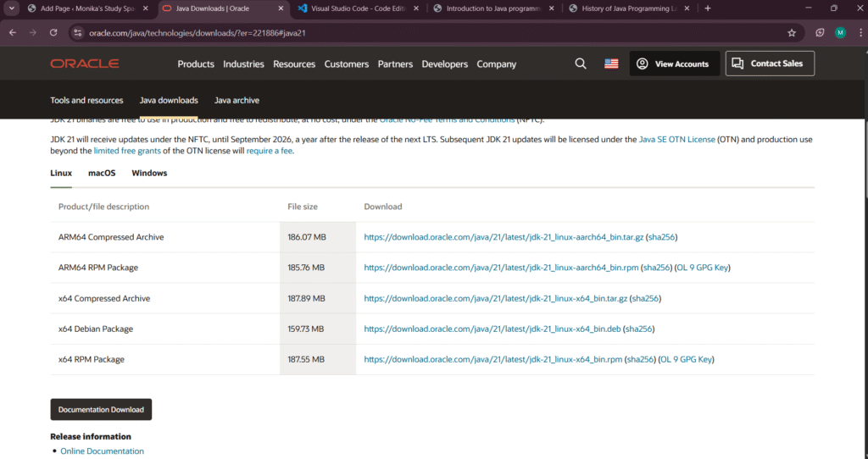Screen dimensions: 868x459
Task: Select the Java downloads subnav item
Action: pyautogui.click(x=169, y=100)
